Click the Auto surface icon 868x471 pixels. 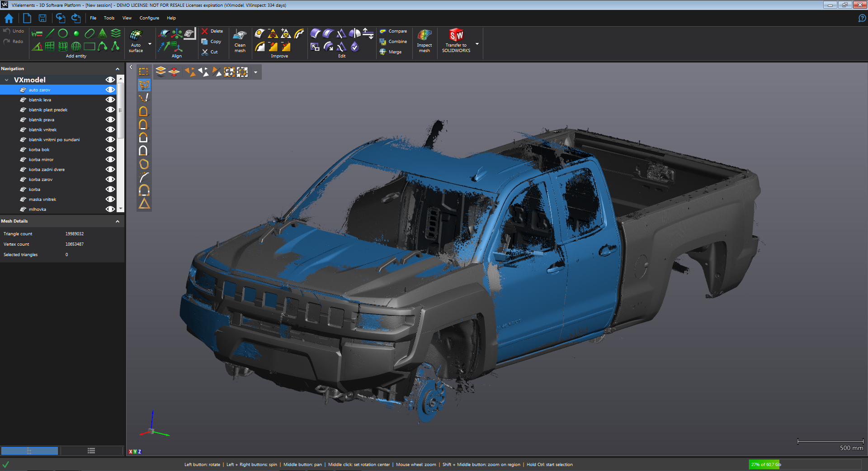pos(136,35)
